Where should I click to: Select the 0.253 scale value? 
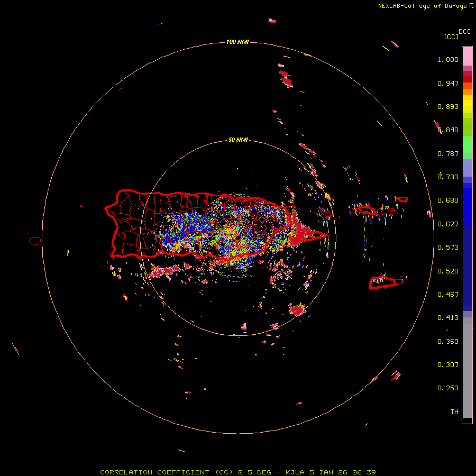point(448,388)
